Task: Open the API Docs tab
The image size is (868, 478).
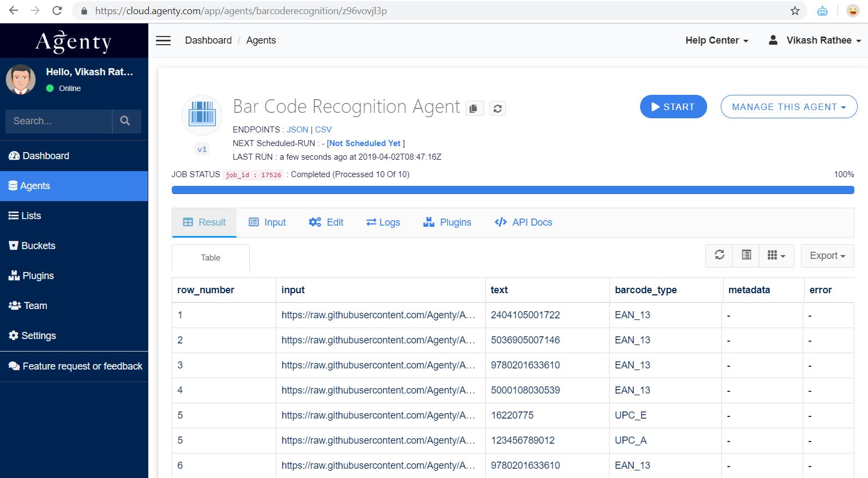Action: coord(523,222)
